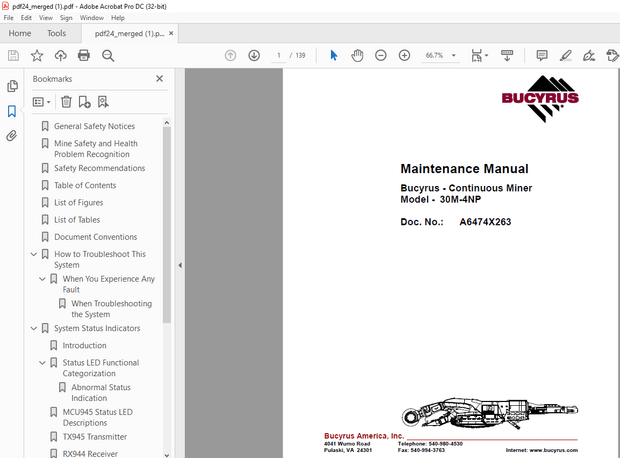Open Mine Safety and Health Problem Recognition bookmark
Viewport: 620px width, 458px height.
click(96, 149)
